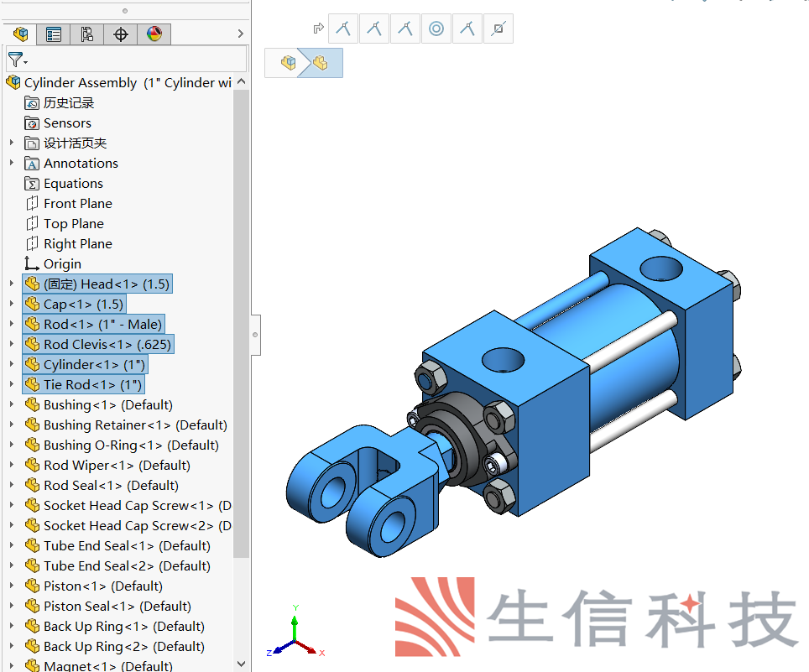Screen dimensions: 809x672
Task: Expand the (固定) Head<1> component
Action: pos(12,284)
